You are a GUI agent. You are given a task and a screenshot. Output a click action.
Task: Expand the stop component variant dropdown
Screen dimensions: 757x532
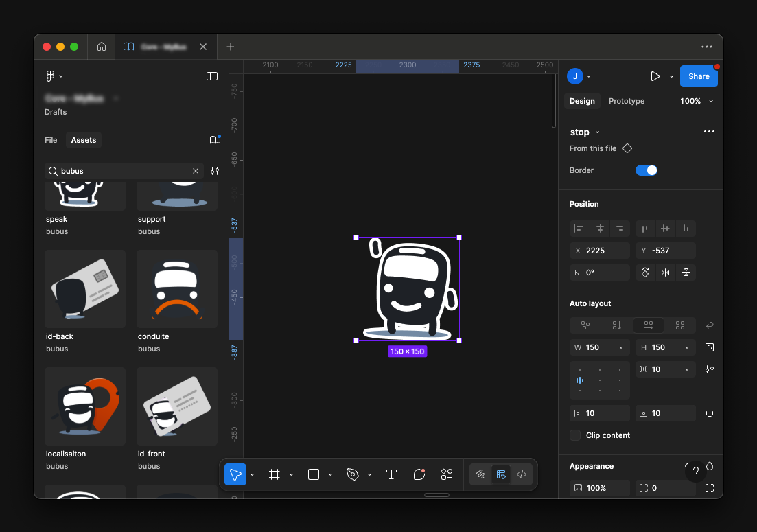597,132
